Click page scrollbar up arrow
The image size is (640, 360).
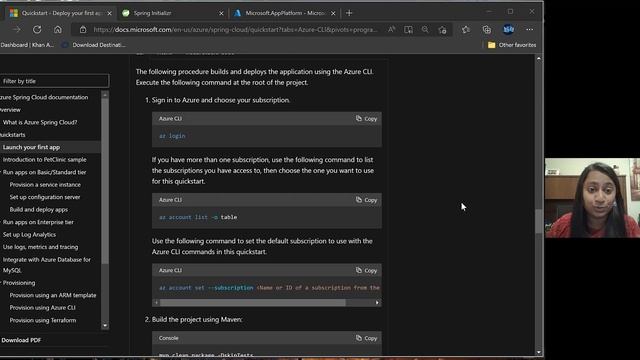coord(538,59)
